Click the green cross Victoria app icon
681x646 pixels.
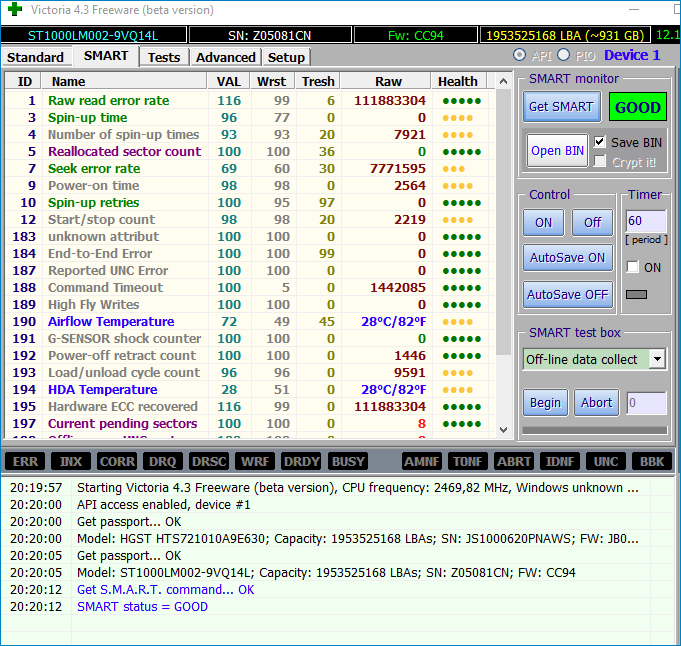[x=13, y=10]
